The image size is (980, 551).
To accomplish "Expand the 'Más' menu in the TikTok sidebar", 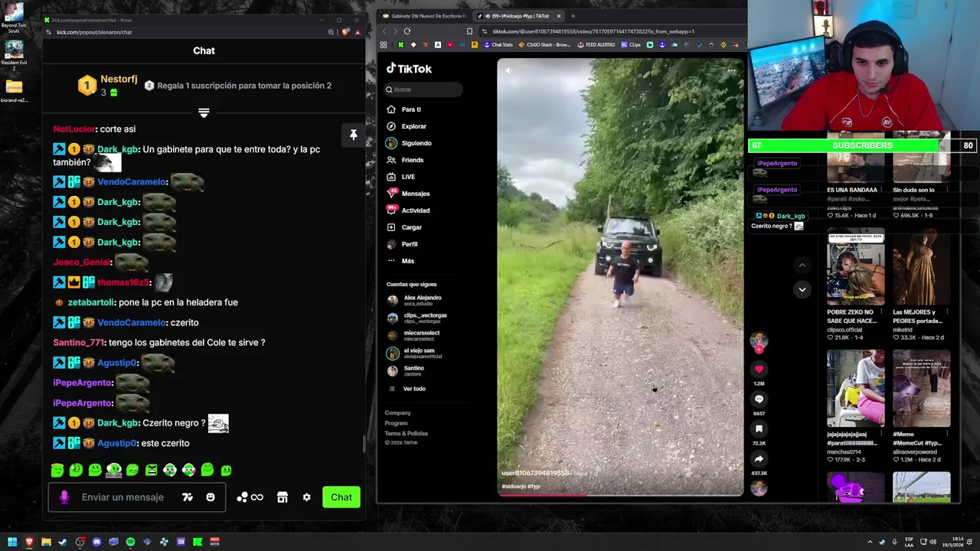I will tap(400, 261).
